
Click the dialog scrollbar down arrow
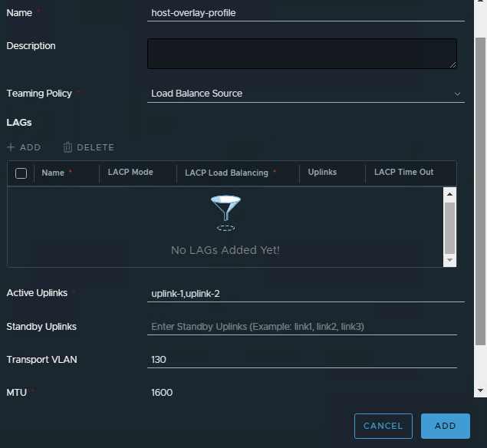pyautogui.click(x=481, y=390)
